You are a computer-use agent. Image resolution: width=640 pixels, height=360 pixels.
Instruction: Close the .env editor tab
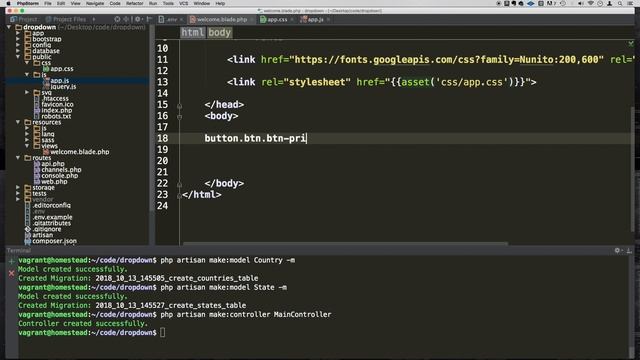tap(182, 20)
